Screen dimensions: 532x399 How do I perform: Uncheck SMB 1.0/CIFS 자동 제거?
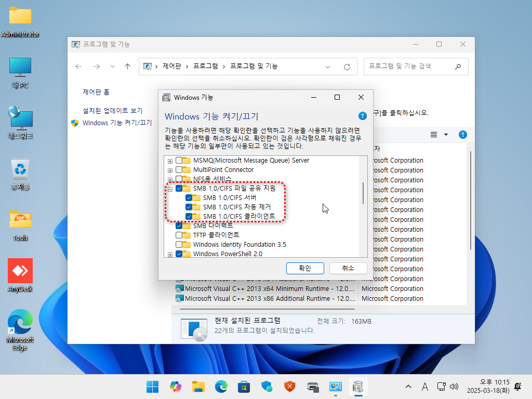tap(189, 207)
